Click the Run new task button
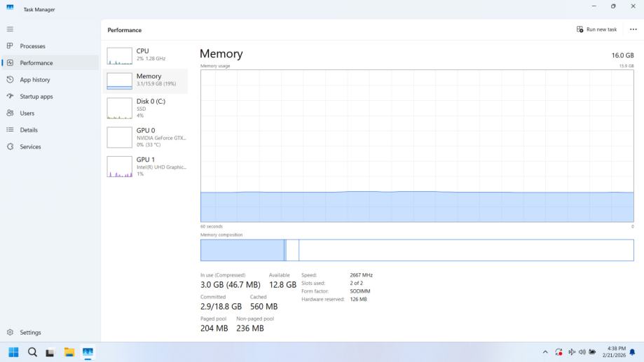 [x=596, y=29]
